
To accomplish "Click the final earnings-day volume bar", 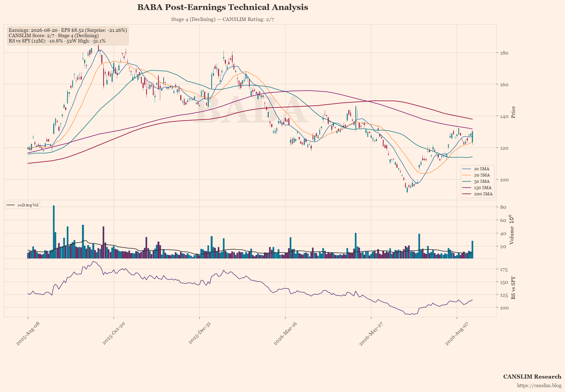I will click(472, 250).
